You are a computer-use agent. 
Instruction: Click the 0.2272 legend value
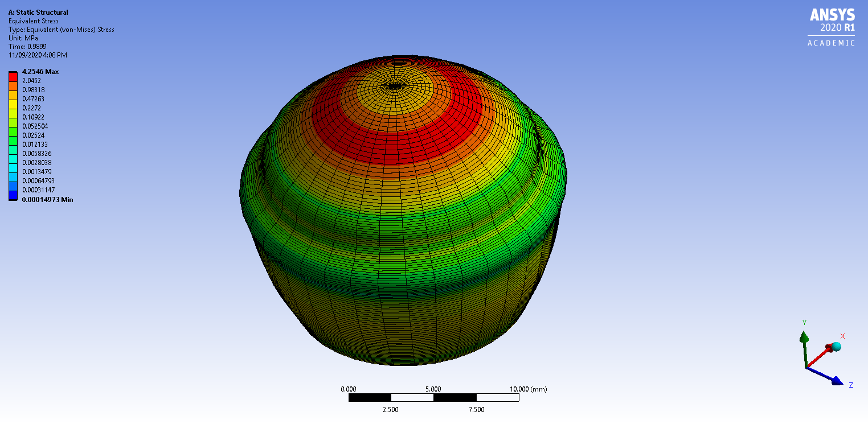click(x=31, y=108)
